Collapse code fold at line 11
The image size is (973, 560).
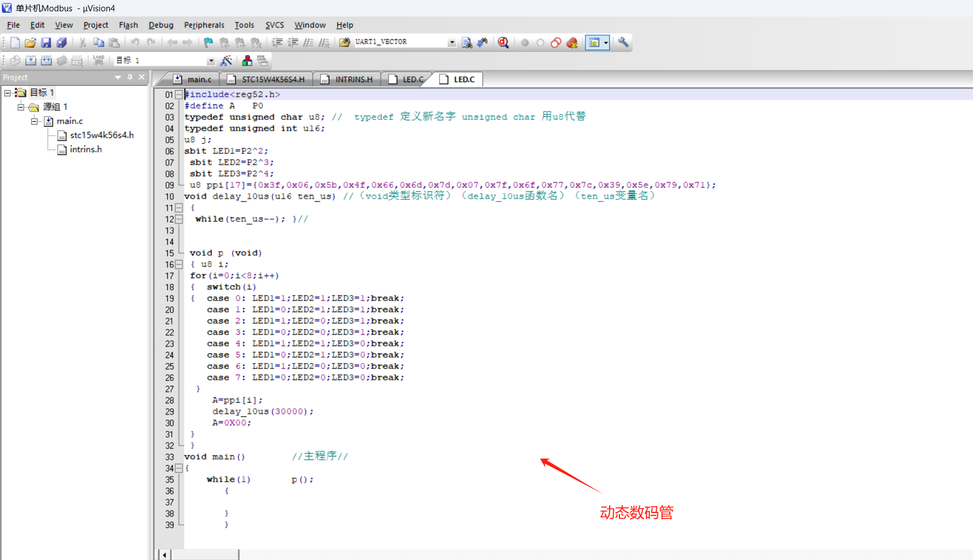pyautogui.click(x=179, y=208)
